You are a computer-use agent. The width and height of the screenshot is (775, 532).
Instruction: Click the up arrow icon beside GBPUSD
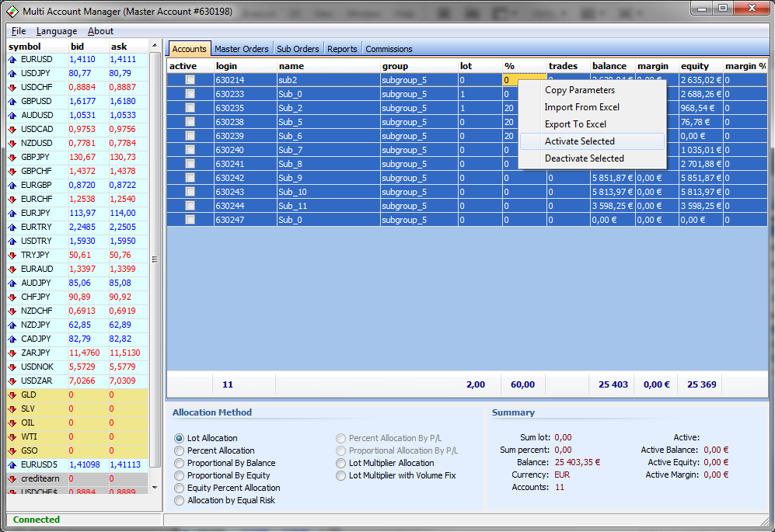click(x=12, y=101)
